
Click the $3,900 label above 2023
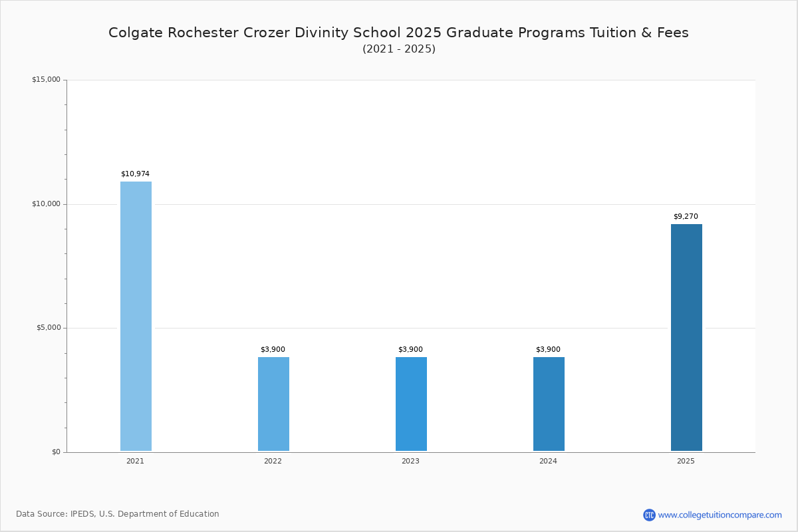[x=410, y=350]
